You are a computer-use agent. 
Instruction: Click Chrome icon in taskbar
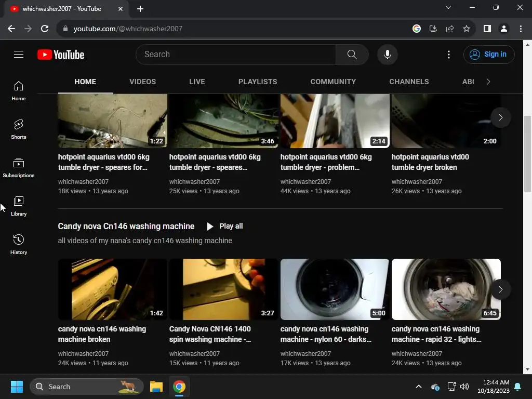(x=179, y=387)
